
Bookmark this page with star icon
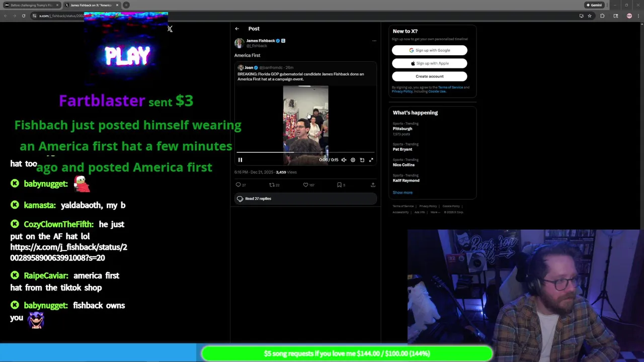pyautogui.click(x=590, y=16)
